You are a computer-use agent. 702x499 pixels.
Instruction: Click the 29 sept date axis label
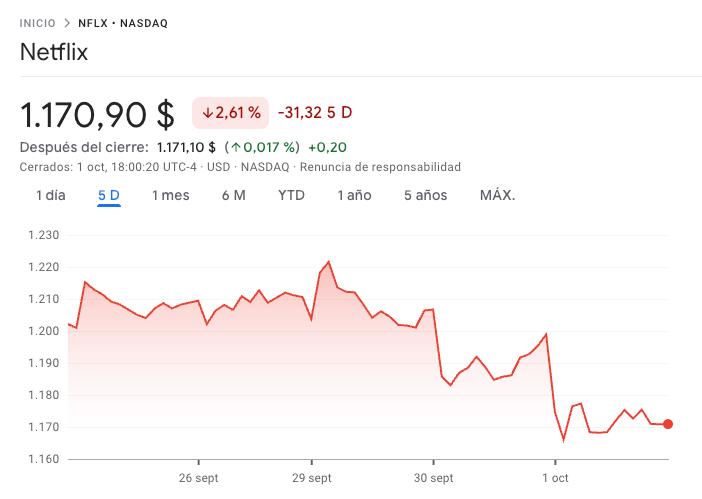[311, 477]
